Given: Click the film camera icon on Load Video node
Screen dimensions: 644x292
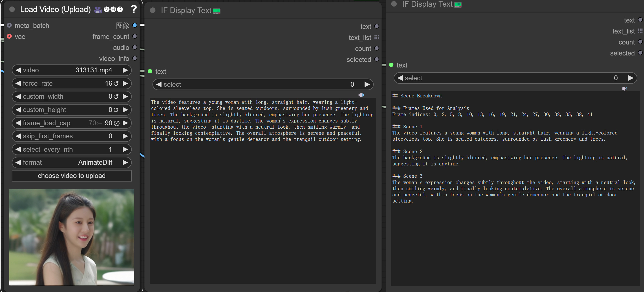Looking at the screenshot, I should point(98,9).
